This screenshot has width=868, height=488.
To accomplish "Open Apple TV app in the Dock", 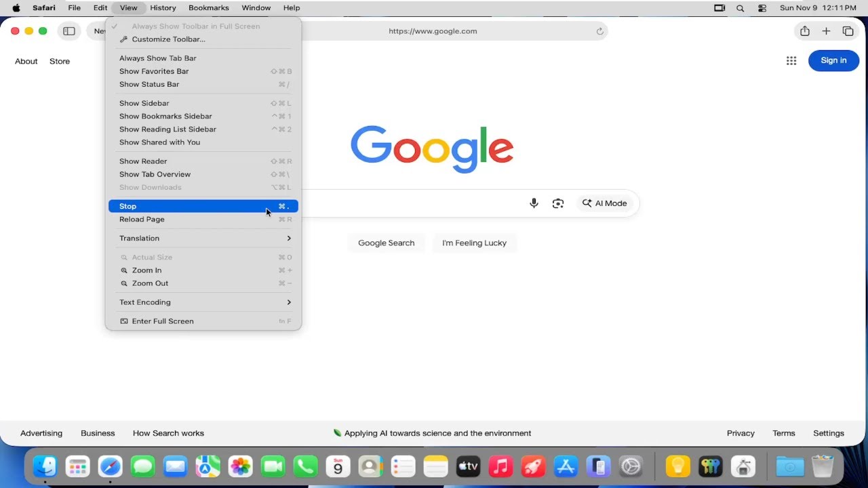I will (x=468, y=466).
